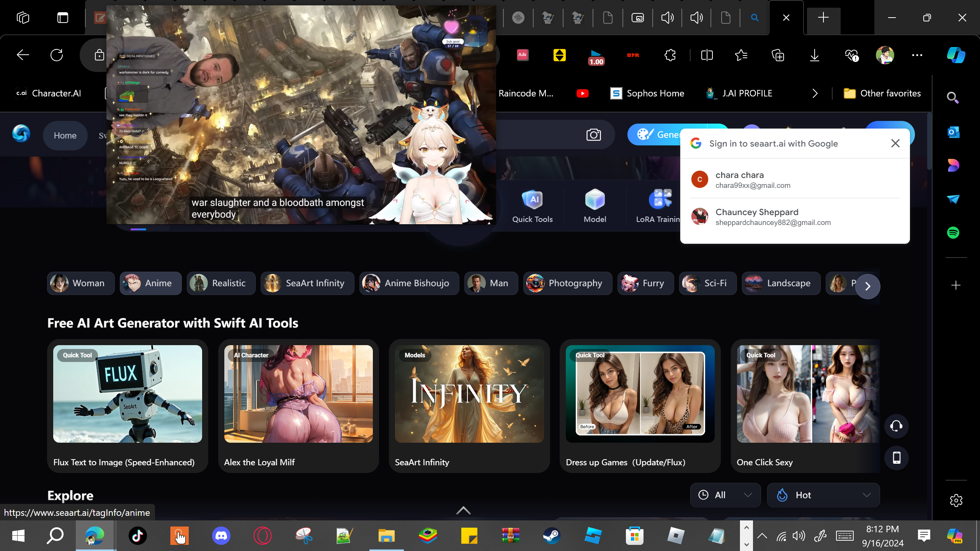Screen dimensions: 980x551
Task: Open the Hot sort dropdown
Action: 823,495
